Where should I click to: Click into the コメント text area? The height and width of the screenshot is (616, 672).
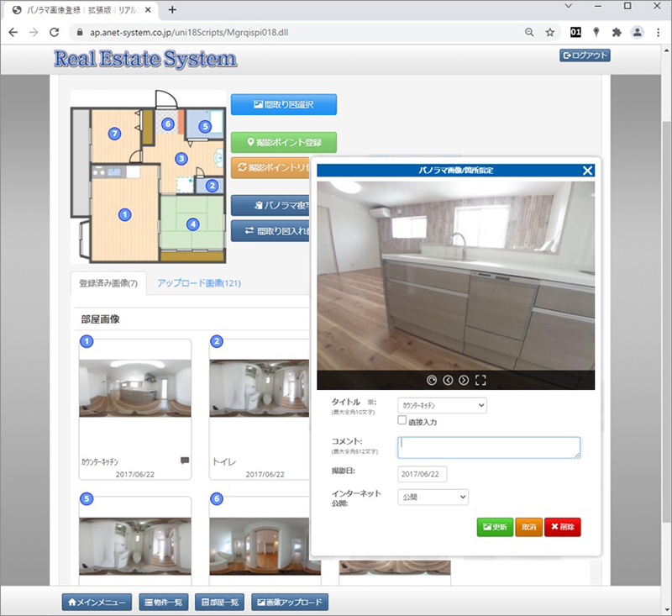[488, 447]
